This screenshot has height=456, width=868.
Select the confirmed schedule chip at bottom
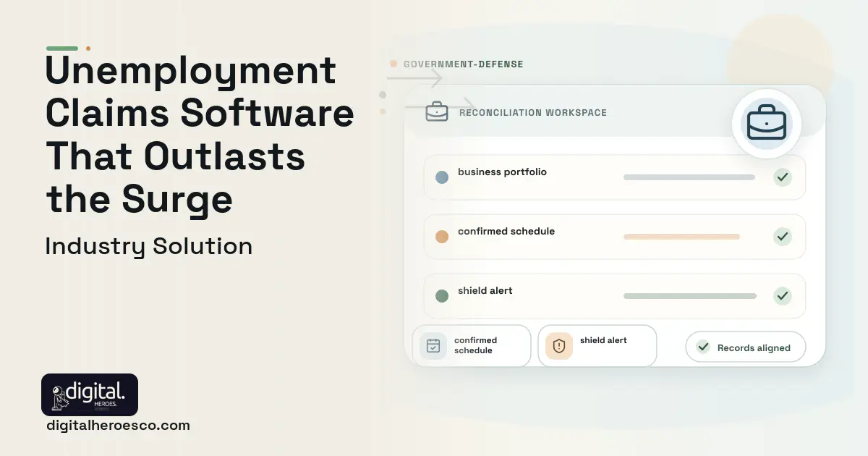click(472, 346)
